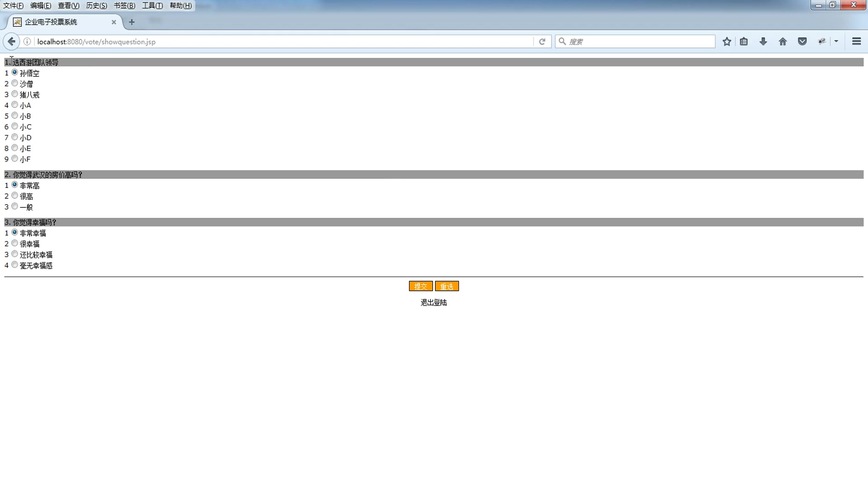The height and width of the screenshot is (488, 868).
Task: Click the reload/refresh page icon
Action: 542,42
